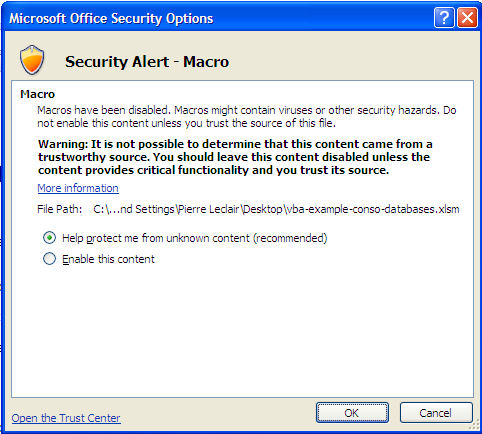Click the 'Macros have been disabled' paragraph
Image resolution: width=482 pixels, height=434 pixels.
[247, 117]
